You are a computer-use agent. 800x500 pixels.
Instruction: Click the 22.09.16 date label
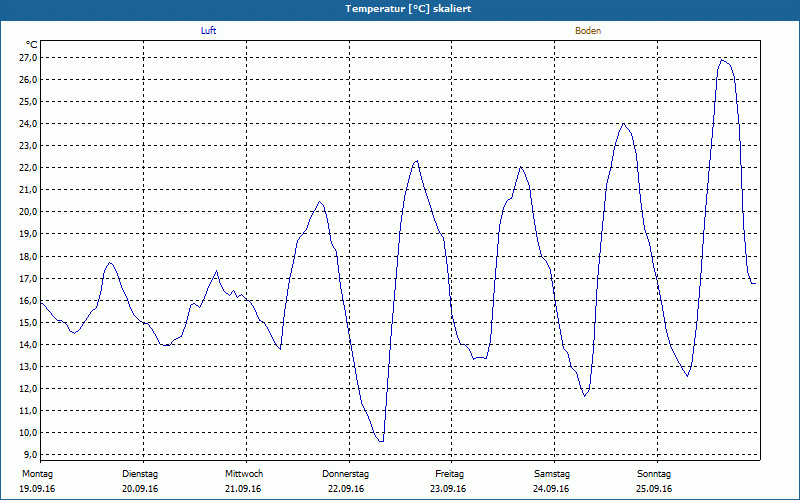(x=346, y=489)
